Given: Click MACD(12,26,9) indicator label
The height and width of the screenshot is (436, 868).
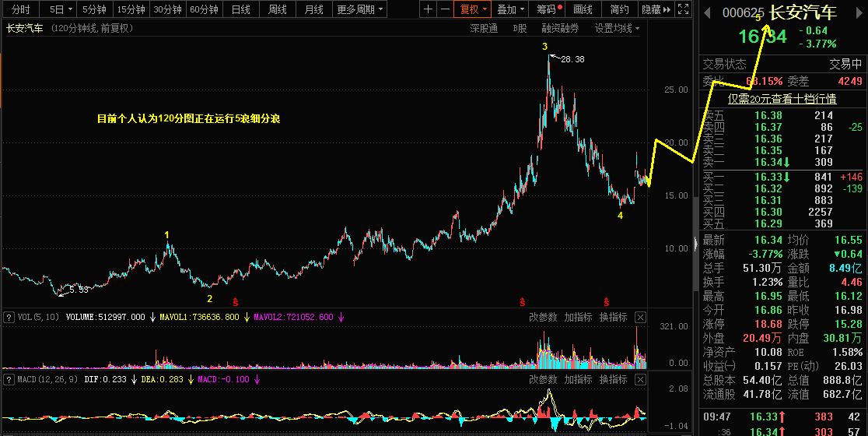Looking at the screenshot, I should [49, 379].
